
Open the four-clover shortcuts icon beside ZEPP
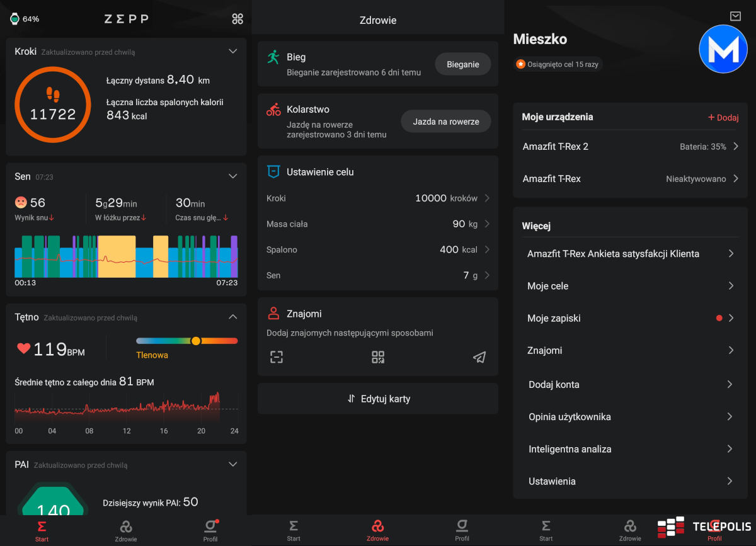238,19
